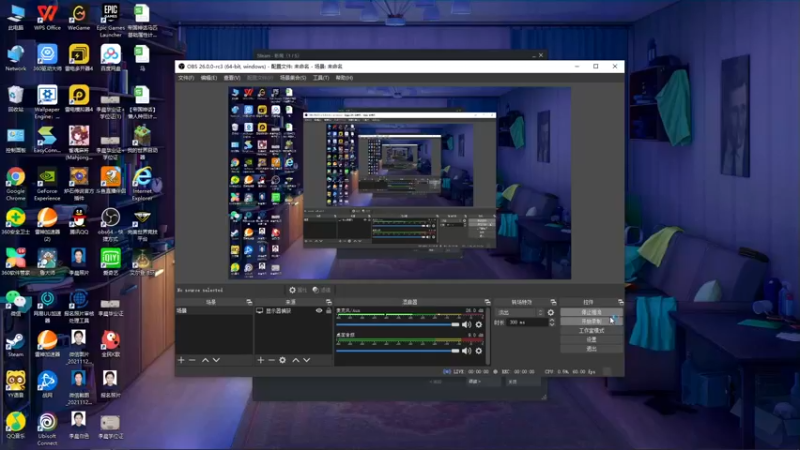Open scene transition properties gear
Screen dimensions: 800x450
(x=551, y=312)
